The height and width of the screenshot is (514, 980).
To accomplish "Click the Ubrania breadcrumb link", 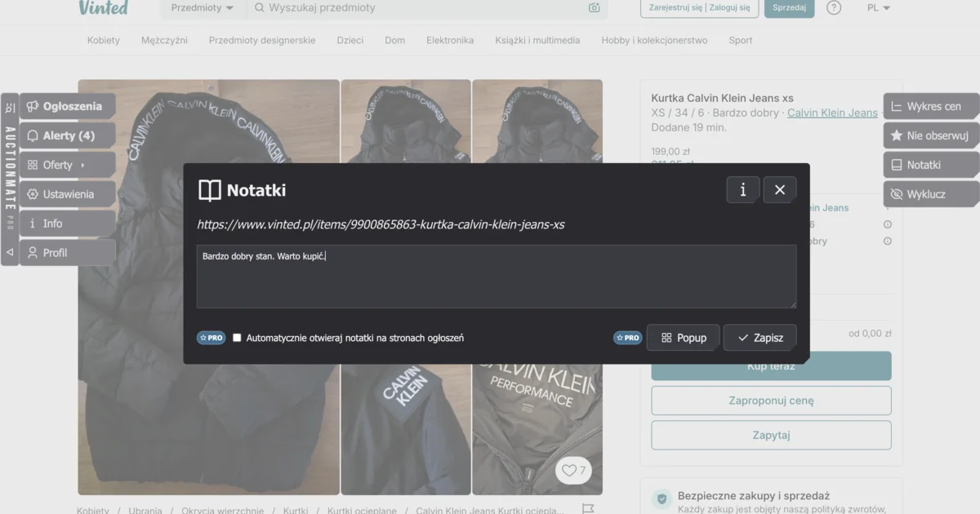I will pyautogui.click(x=145, y=510).
